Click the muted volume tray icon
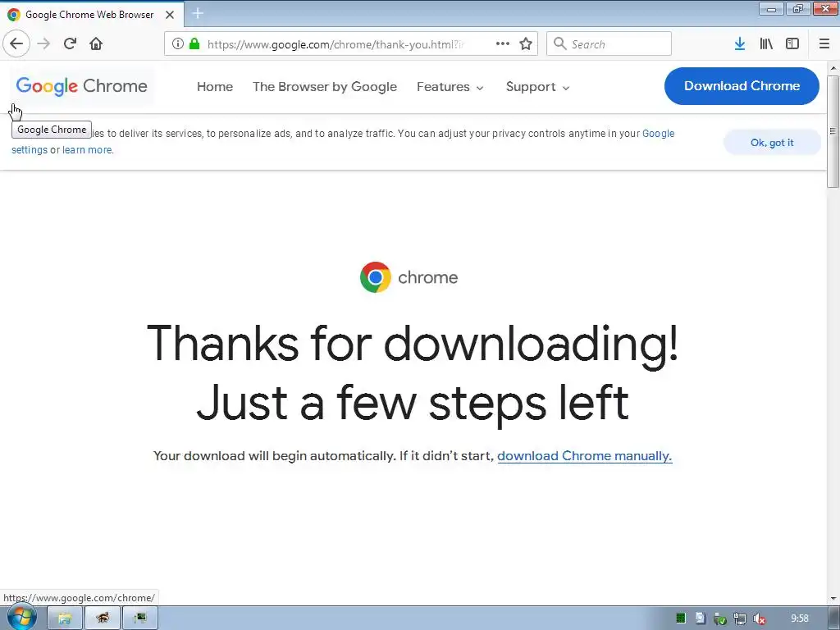The image size is (840, 630). pyautogui.click(x=759, y=619)
